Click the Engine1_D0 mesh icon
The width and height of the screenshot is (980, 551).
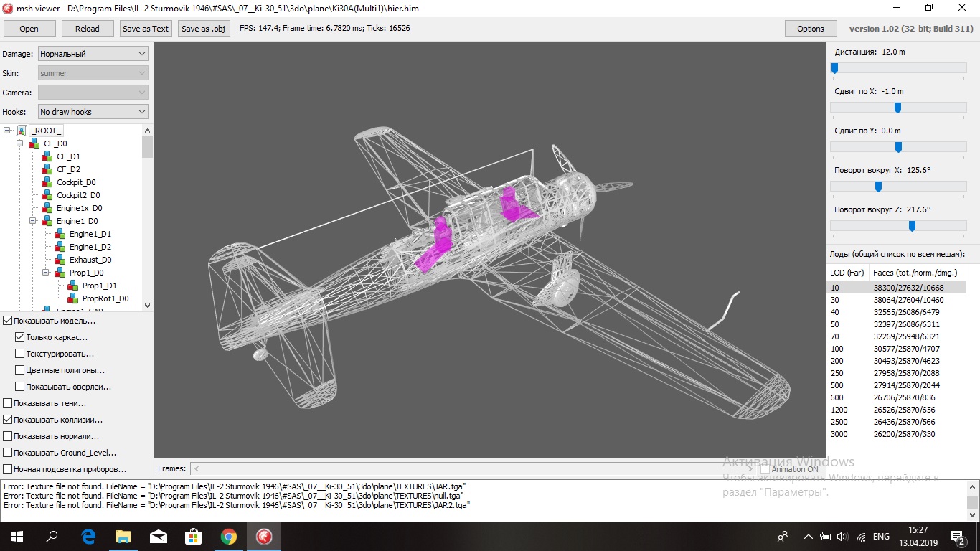pos(47,221)
